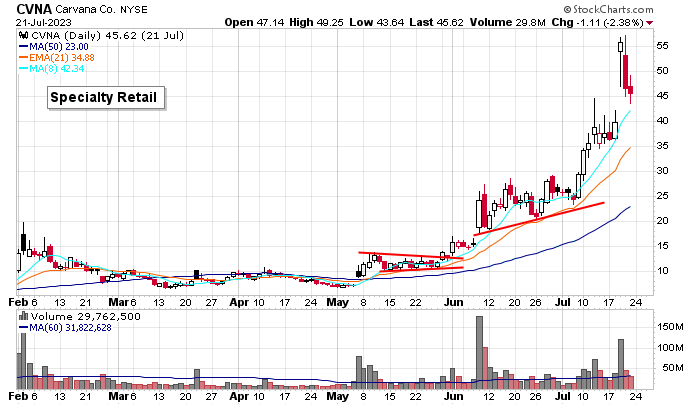This screenshot has width=700, height=405.
Task: Click the volume bars icon beside Volume legend
Action: point(23,317)
